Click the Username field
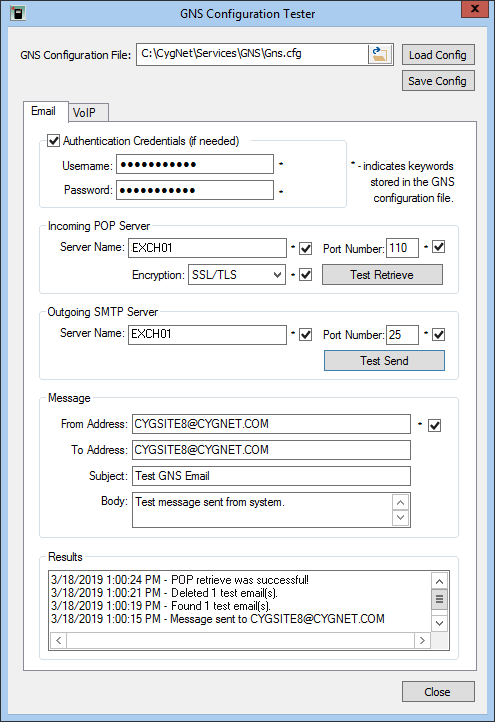 [x=195, y=164]
